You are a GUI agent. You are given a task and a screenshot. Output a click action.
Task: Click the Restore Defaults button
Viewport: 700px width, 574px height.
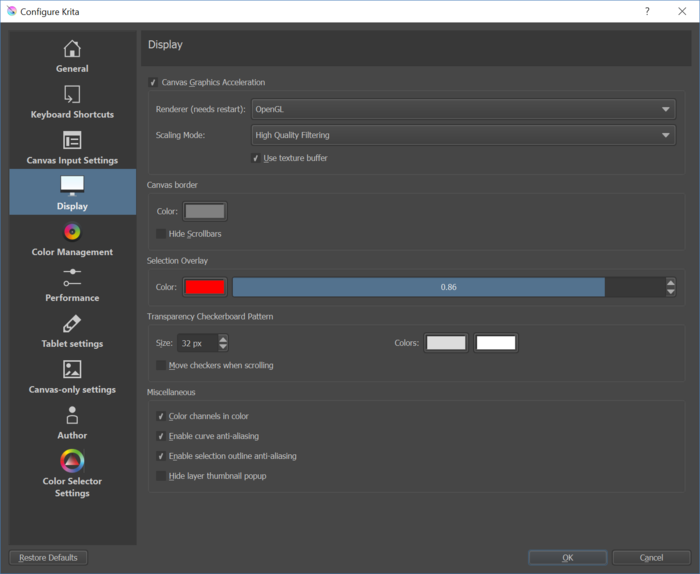click(x=48, y=557)
